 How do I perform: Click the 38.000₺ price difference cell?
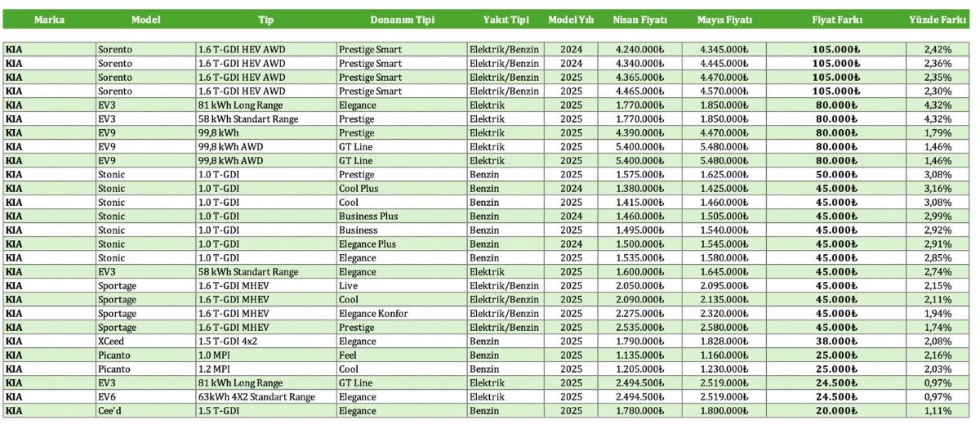pyautogui.click(x=836, y=341)
